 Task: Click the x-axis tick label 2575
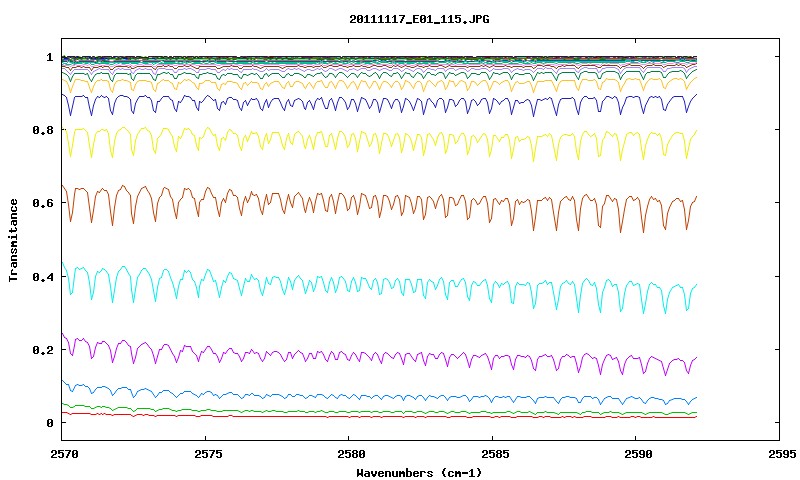(x=208, y=454)
